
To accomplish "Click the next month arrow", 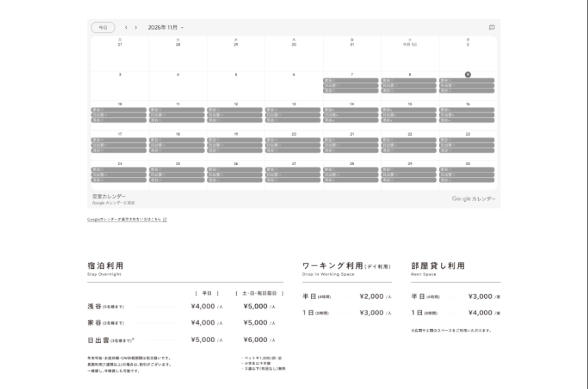I will 136,27.
